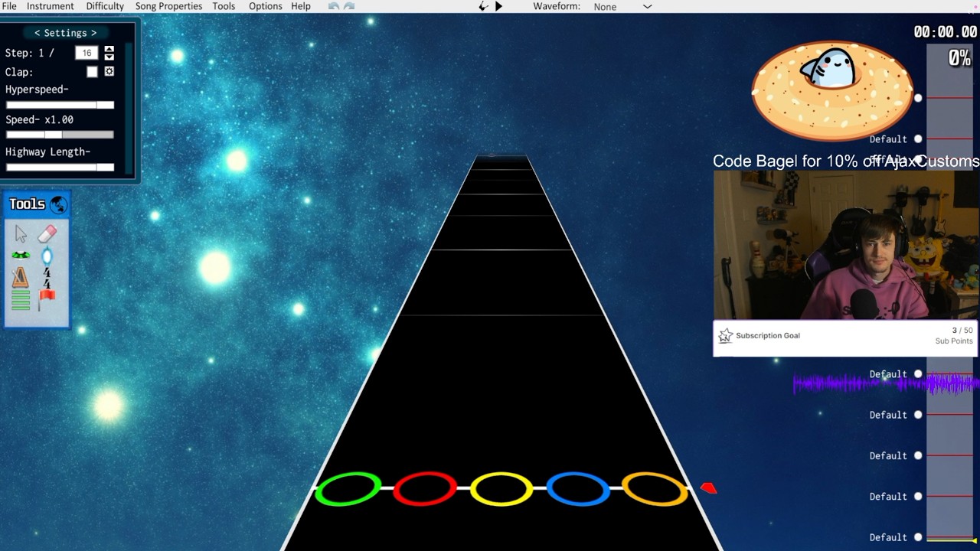Screen dimensions: 980x551
Task: Click the yellow fret ring
Action: pos(501,489)
